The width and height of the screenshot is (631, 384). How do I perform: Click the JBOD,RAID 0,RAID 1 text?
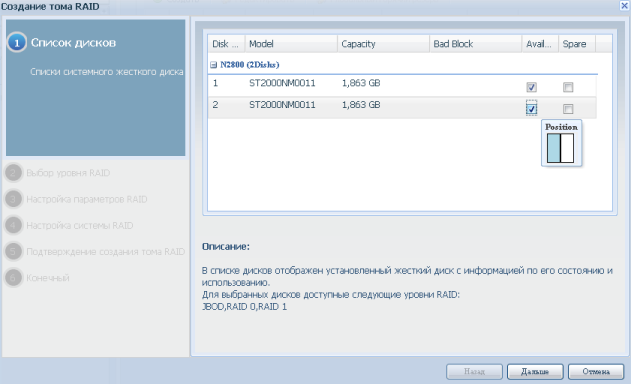pyautogui.click(x=244, y=307)
